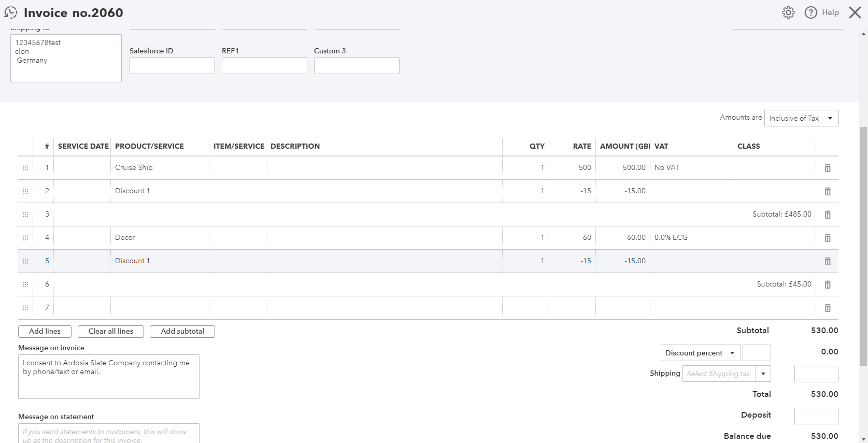Open invoice history clock icon
Image resolution: width=868 pixels, height=443 pixels.
pos(11,12)
